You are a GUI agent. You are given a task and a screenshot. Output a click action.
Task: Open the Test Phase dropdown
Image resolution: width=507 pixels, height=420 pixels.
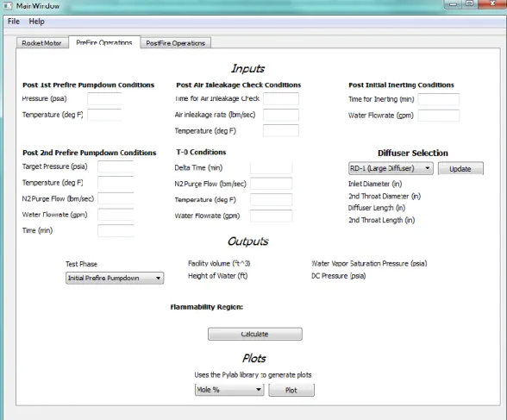(x=115, y=278)
